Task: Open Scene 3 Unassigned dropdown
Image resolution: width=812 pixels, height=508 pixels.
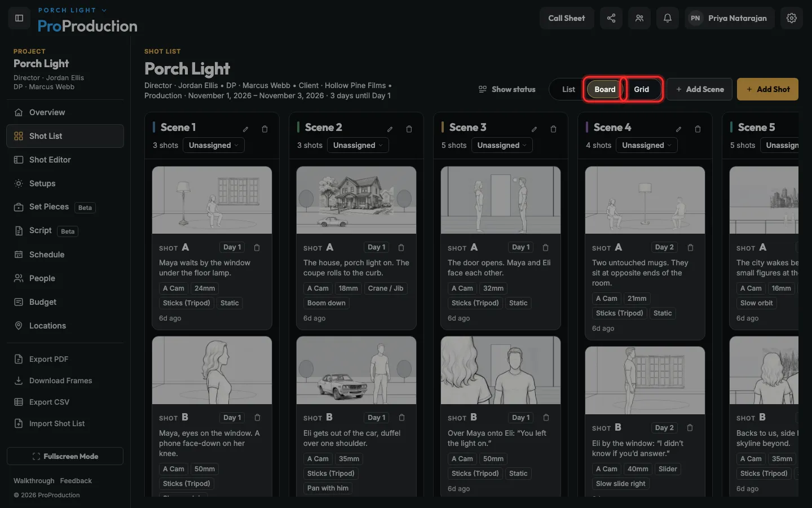Action: pos(502,145)
